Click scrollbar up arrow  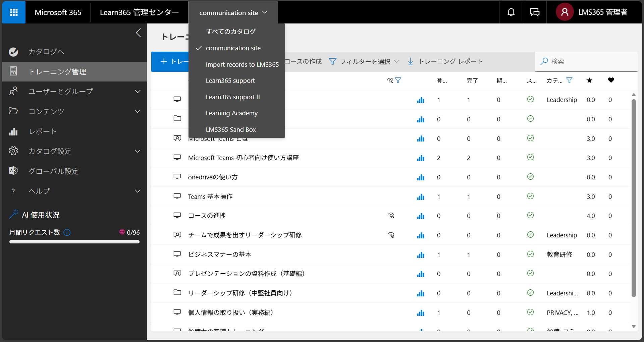tap(634, 95)
